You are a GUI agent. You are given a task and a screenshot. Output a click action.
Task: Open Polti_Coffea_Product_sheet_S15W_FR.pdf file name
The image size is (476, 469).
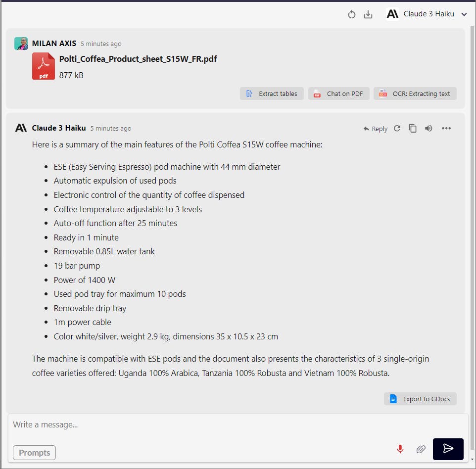pos(138,59)
